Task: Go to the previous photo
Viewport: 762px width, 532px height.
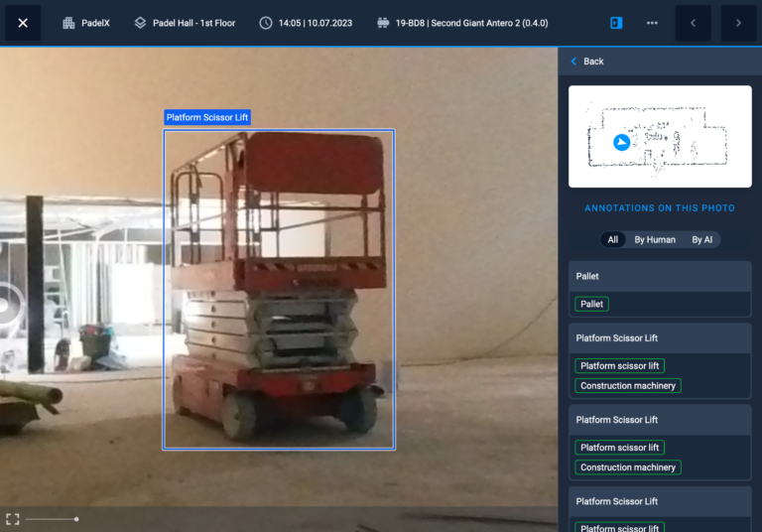Action: click(693, 23)
